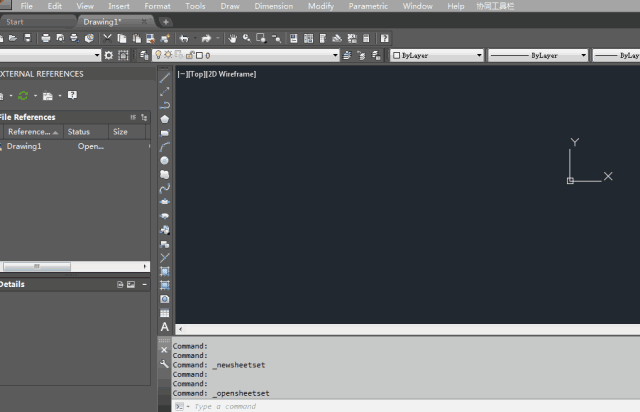Select the Polygon tool
640x412 pixels.
point(165,119)
